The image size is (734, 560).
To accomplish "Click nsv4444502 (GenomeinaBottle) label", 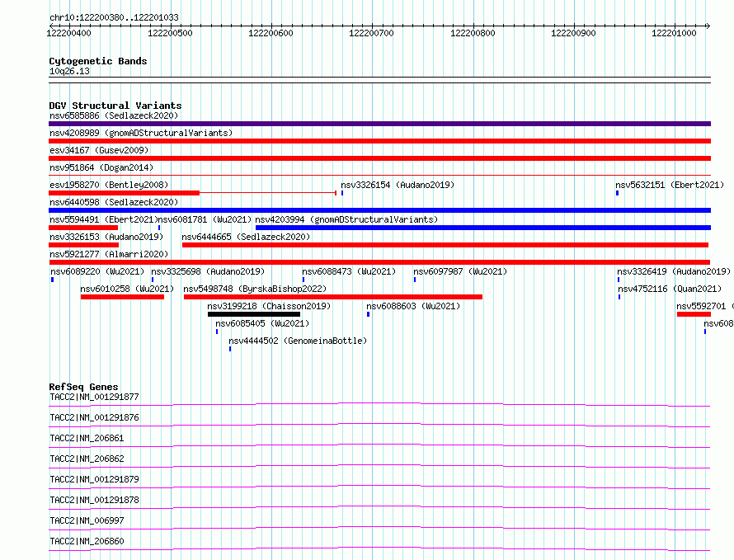I will [298, 341].
